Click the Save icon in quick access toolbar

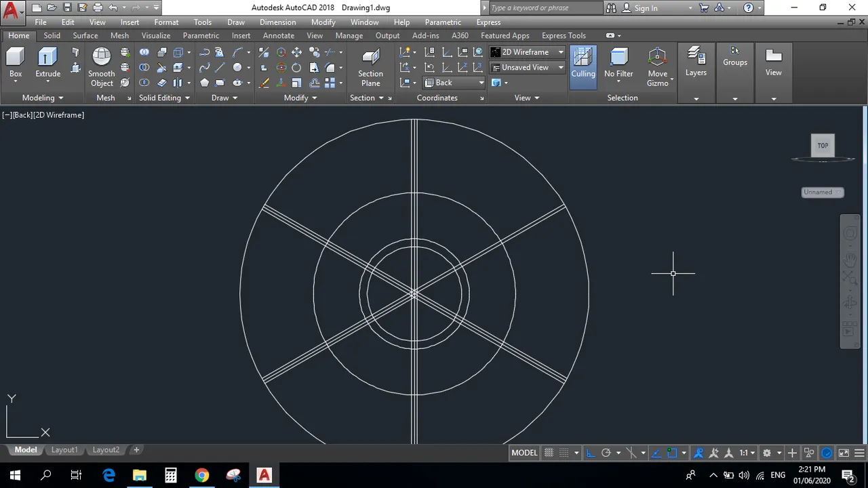click(66, 8)
